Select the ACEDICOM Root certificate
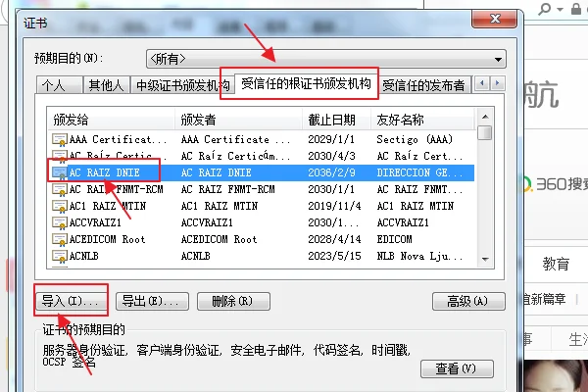 (x=261, y=239)
